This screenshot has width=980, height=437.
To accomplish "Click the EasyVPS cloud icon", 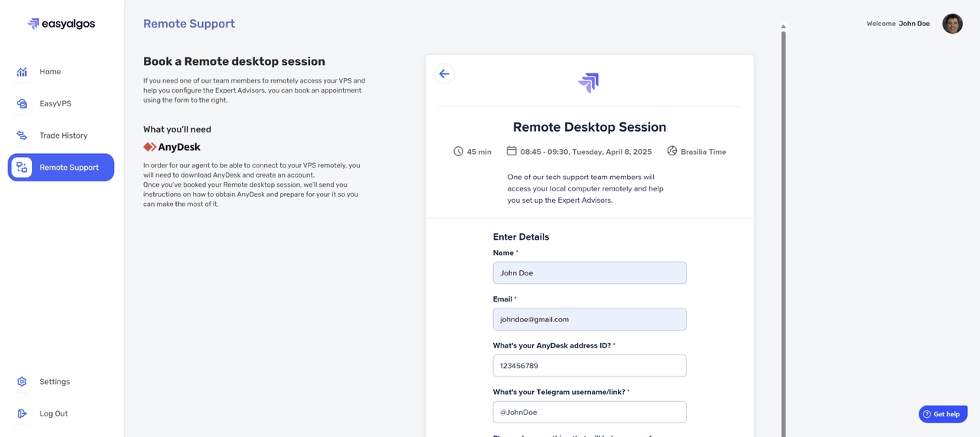I will [22, 103].
